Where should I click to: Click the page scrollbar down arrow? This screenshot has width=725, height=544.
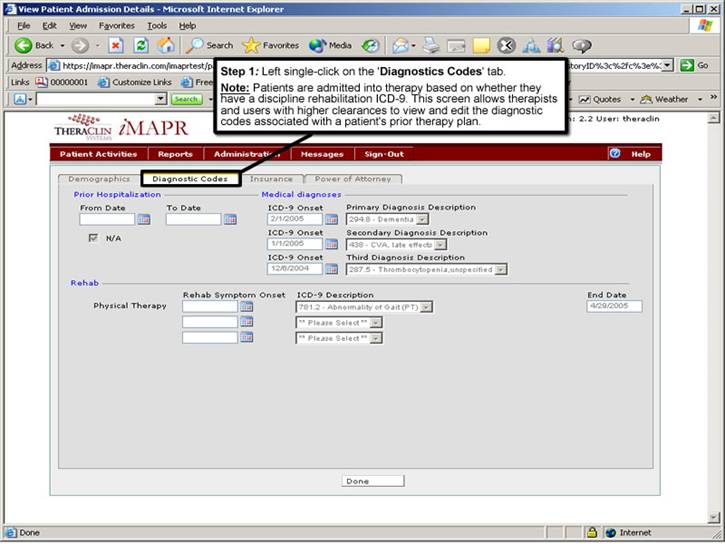(714, 517)
